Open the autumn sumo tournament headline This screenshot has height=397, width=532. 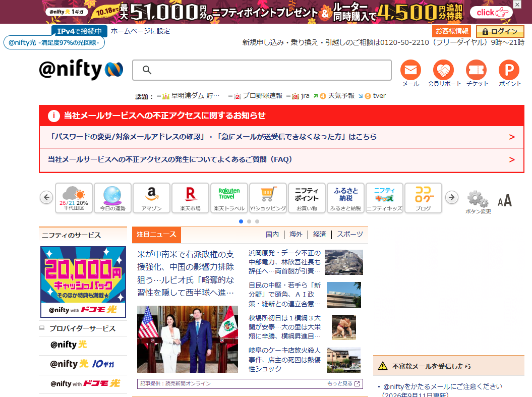point(285,327)
